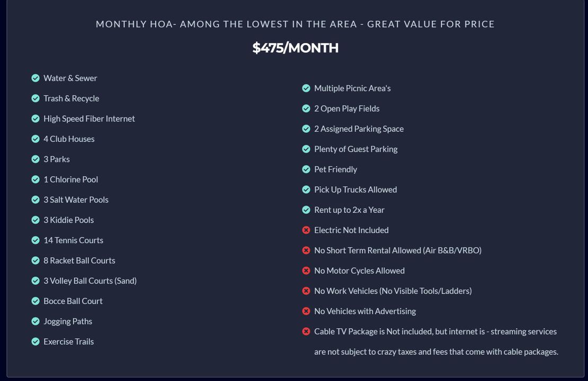Click the red X icon next to No Motor Cycles Allowed

306,270
